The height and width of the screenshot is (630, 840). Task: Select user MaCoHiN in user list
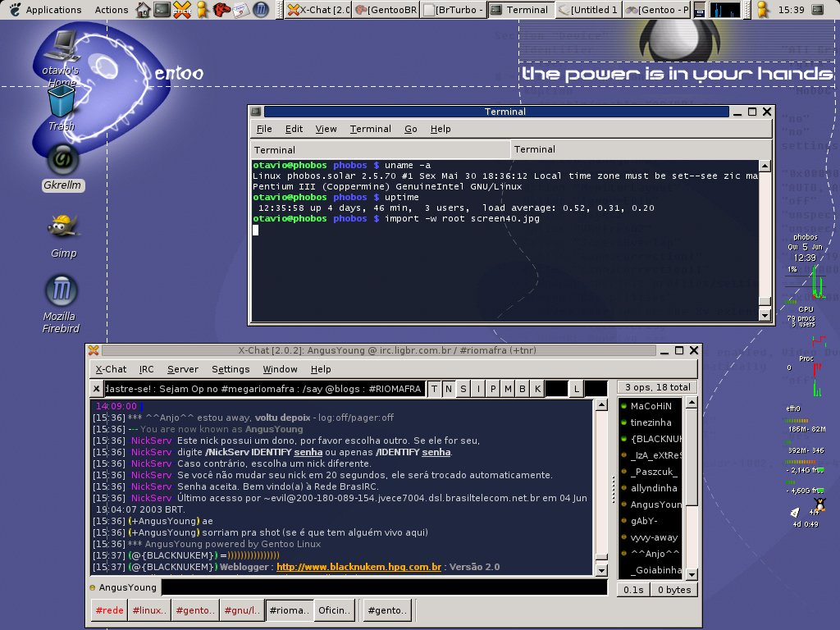(x=651, y=406)
